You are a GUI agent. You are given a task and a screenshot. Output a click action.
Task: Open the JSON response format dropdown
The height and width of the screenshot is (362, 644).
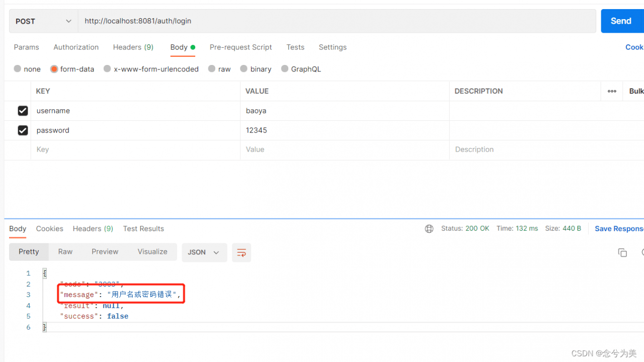tap(204, 252)
